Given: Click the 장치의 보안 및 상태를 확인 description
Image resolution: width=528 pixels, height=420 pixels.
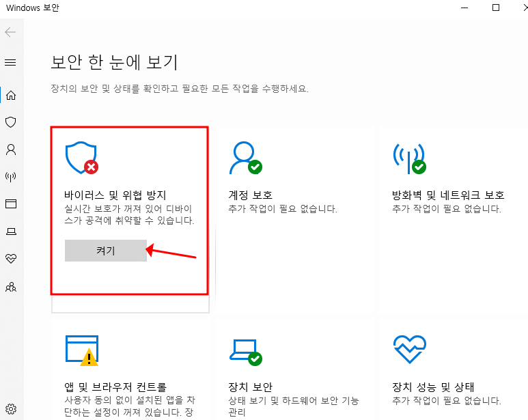Looking at the screenshot, I should pos(180,89).
